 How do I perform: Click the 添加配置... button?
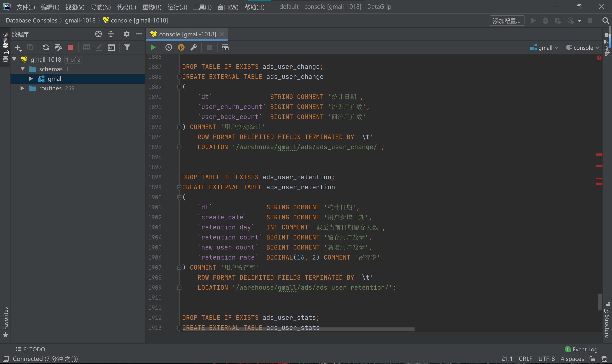tap(507, 21)
